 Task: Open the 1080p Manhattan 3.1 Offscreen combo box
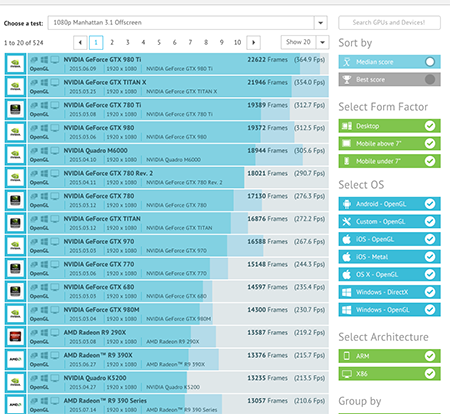(187, 23)
